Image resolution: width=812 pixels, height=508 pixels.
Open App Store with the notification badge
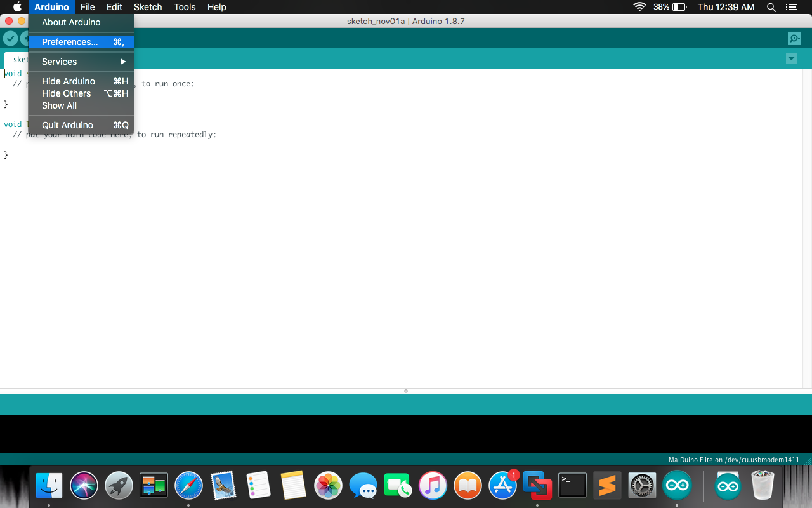click(502, 485)
